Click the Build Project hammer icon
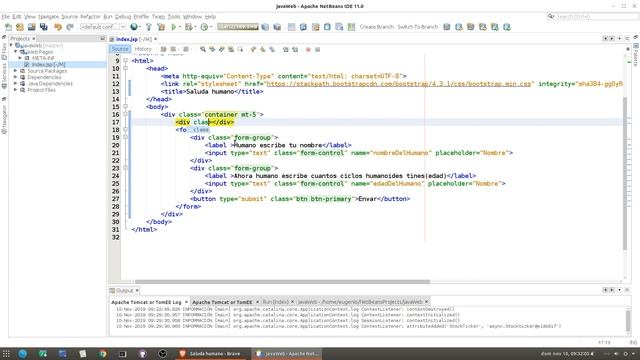Screen dimensions: 640x360 tap(149, 27)
